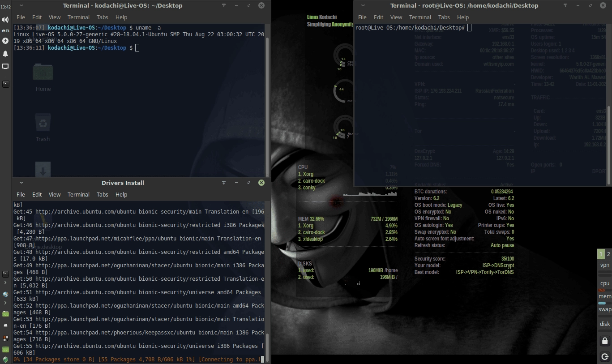Image resolution: width=612 pixels, height=364 pixels.
Task: Open the orange and gray squares icon
Action: click(5, 338)
